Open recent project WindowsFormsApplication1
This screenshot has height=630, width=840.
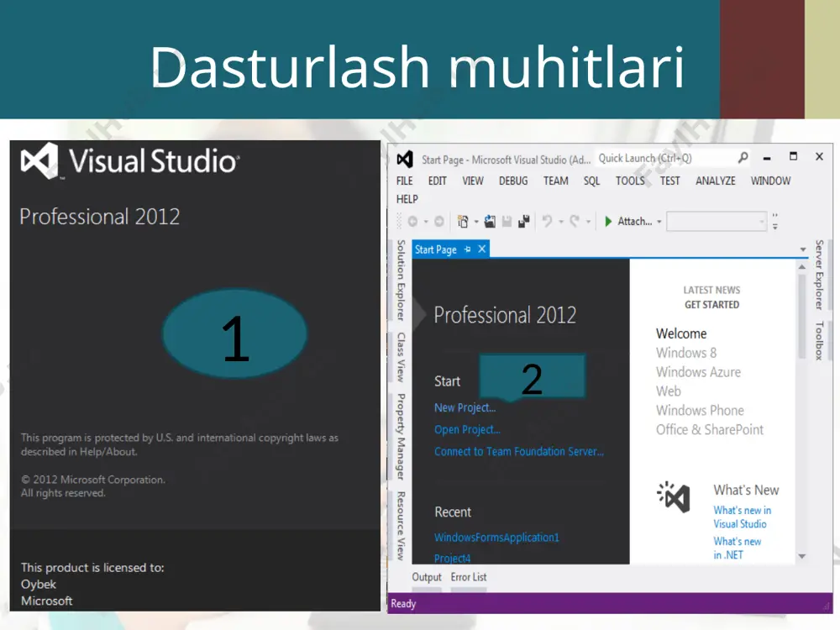click(496, 538)
